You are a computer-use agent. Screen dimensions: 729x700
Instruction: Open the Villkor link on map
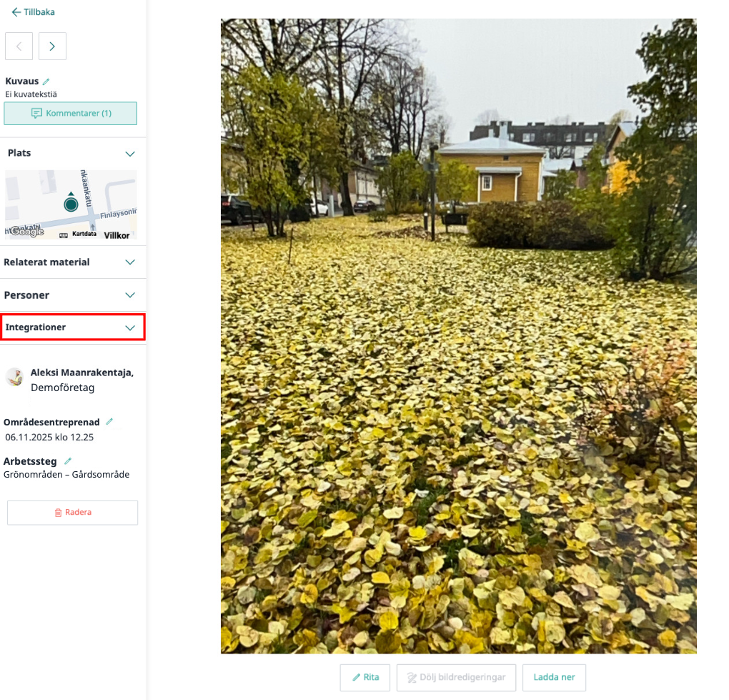(x=117, y=235)
